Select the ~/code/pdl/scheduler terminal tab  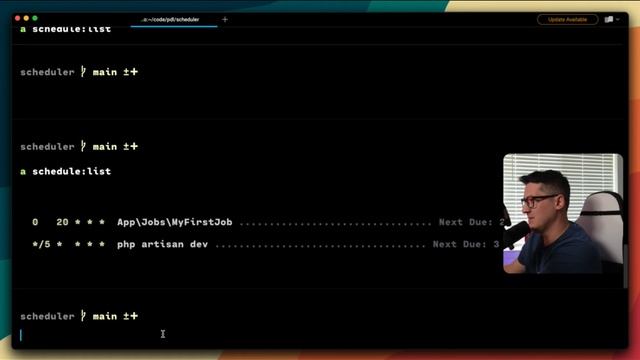pos(174,20)
